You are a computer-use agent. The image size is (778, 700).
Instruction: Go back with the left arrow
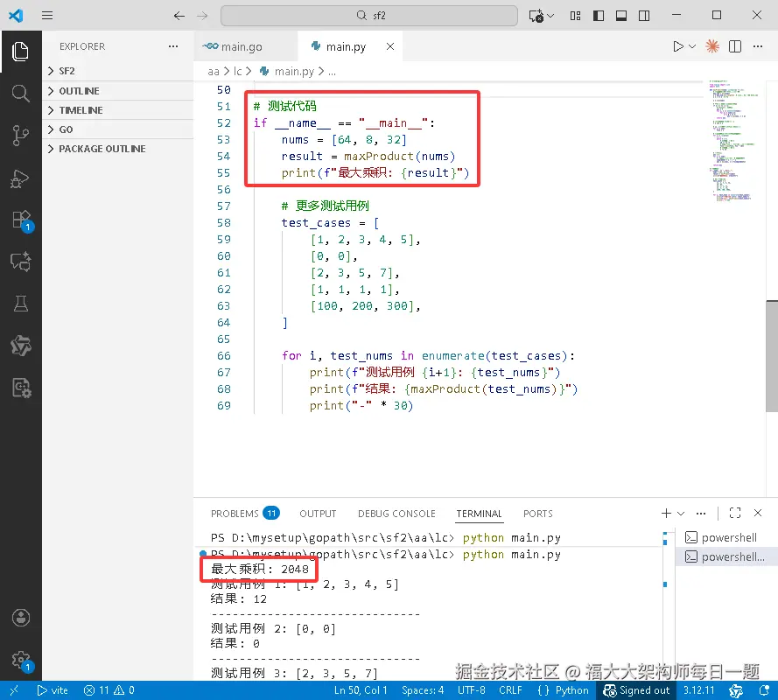click(179, 16)
